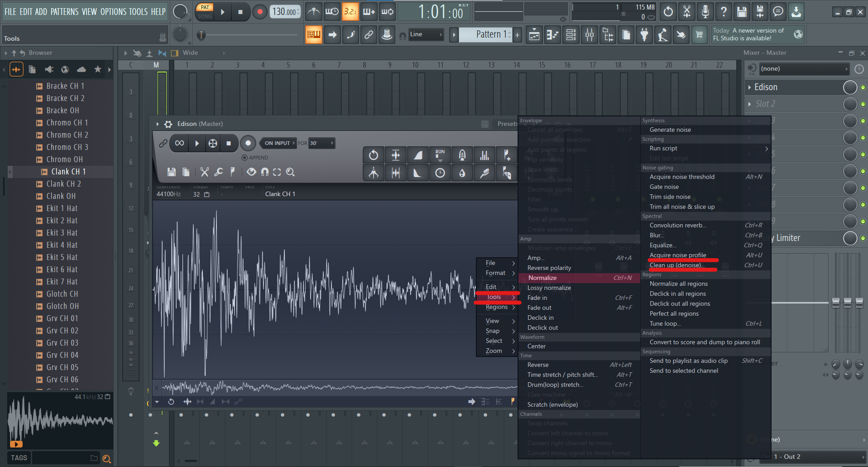Click the browser search magnifier icon

(106, 458)
